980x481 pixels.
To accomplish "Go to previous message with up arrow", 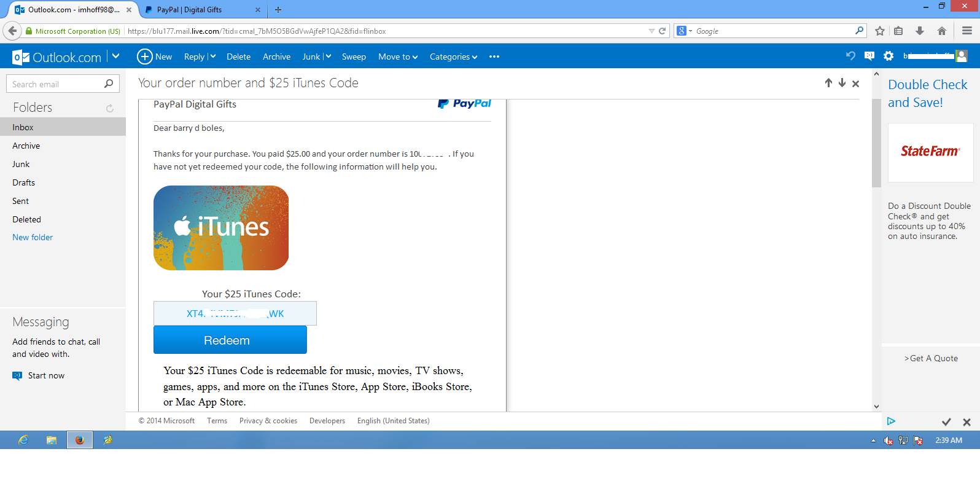I will tap(828, 83).
